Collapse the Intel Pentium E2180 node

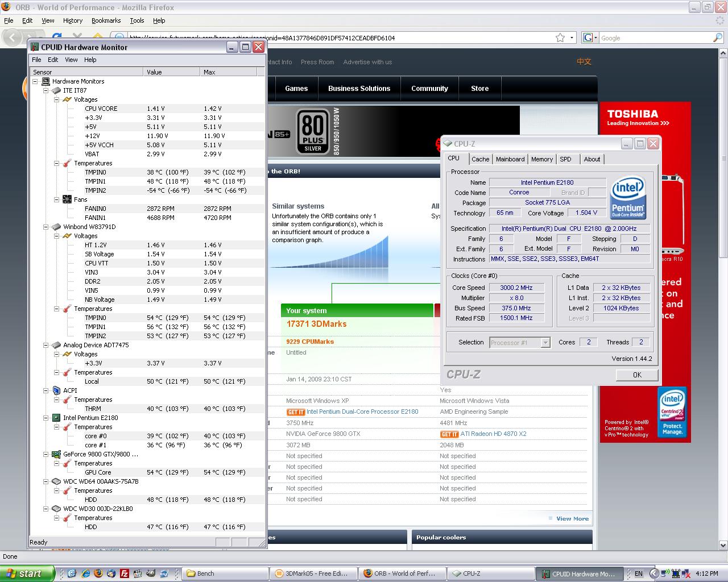pos(46,418)
